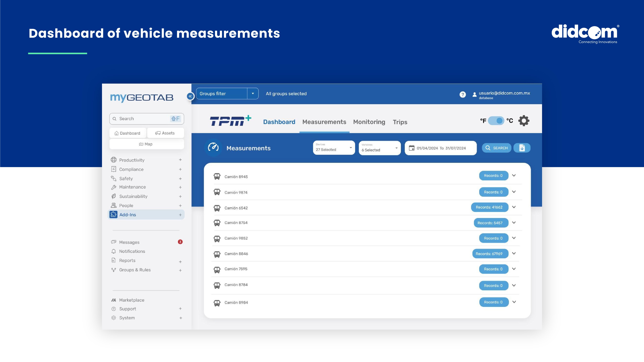
Task: Expand the Camión 6542 row chevron
Action: (x=514, y=207)
